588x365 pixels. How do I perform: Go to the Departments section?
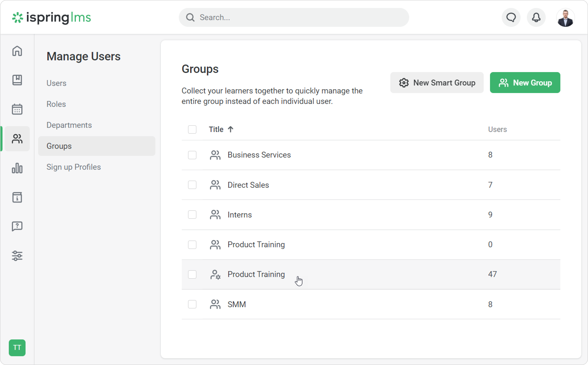69,125
